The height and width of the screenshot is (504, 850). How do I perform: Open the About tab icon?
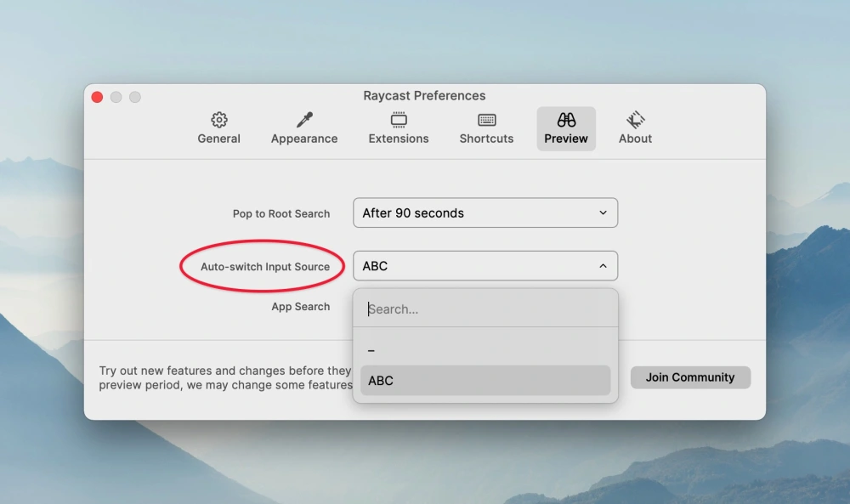[635, 119]
